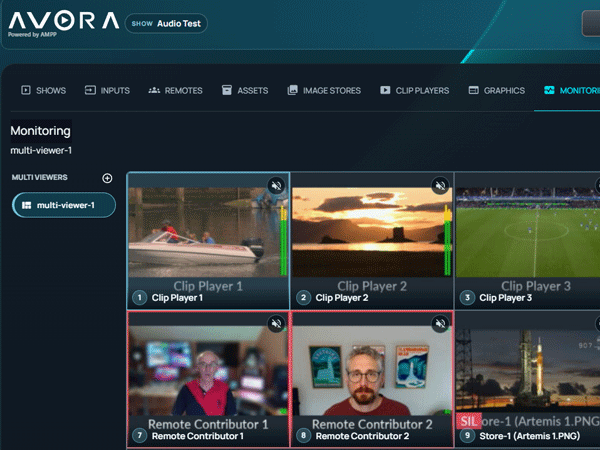Click the multi-viewer-1 grid icon
Image resolution: width=600 pixels, height=450 pixels.
[x=26, y=205]
